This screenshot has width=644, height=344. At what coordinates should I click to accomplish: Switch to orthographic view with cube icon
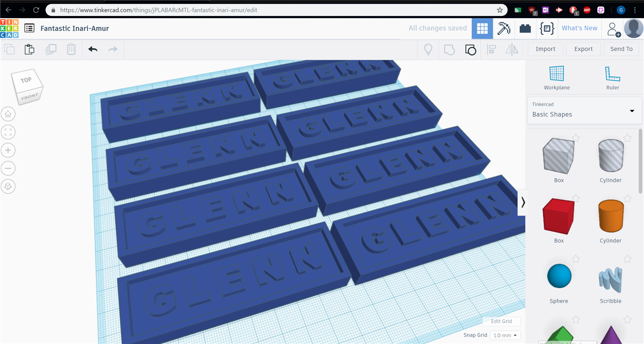click(8, 187)
